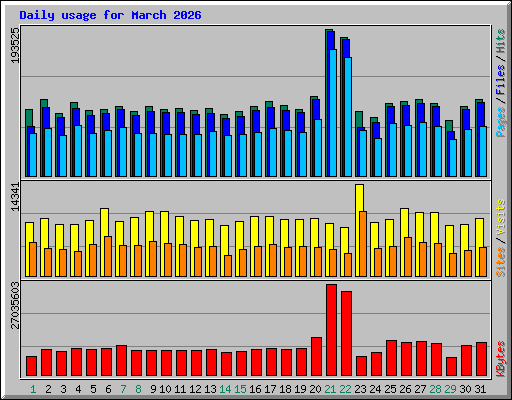Click the 'Sites' legend label

tap(501, 262)
